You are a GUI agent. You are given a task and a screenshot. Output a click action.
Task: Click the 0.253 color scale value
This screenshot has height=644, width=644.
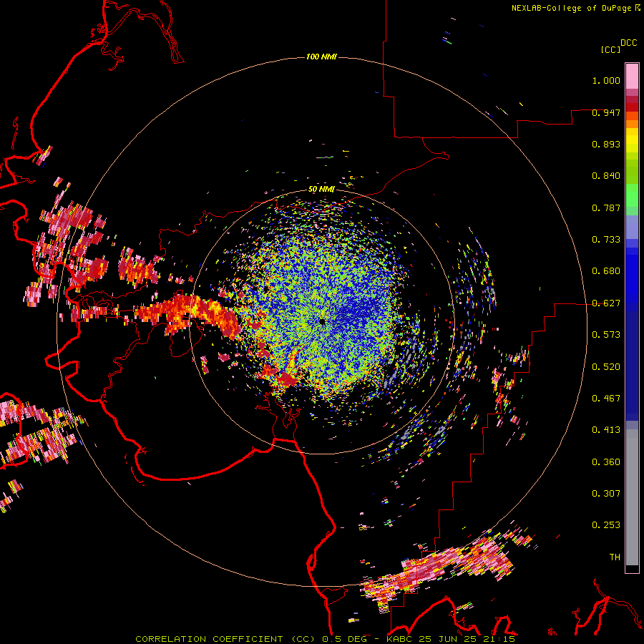click(x=606, y=525)
